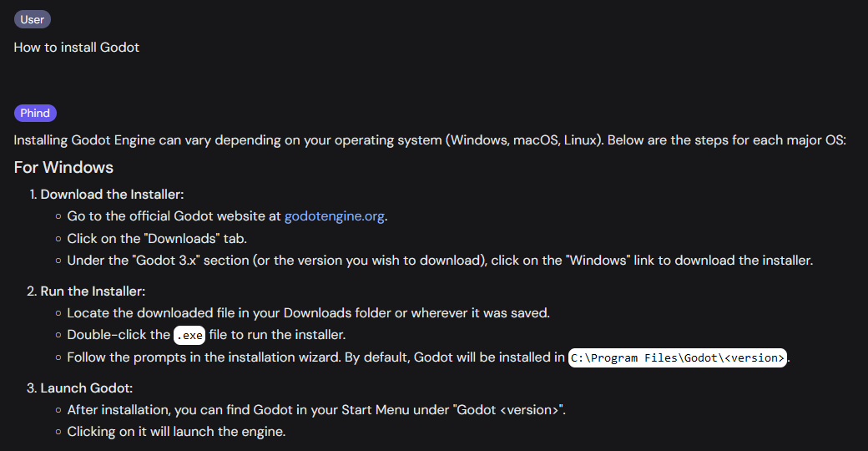The image size is (868, 451).
Task: Click the intro paragraph about operating systems
Action: (430, 140)
